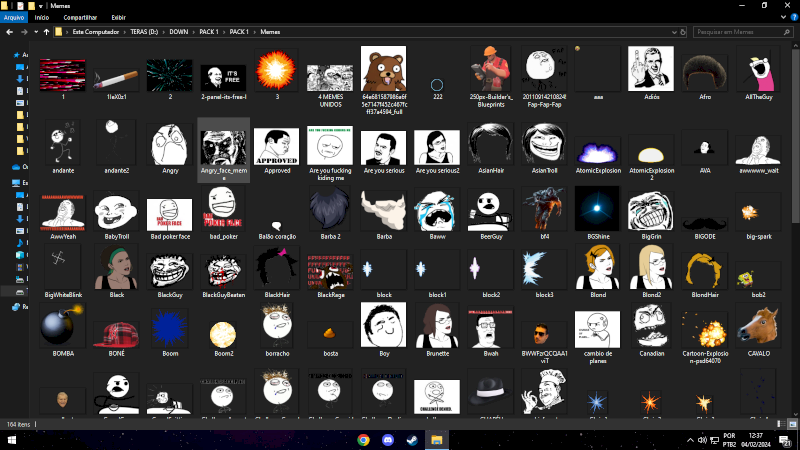The height and width of the screenshot is (450, 800).
Task: Click the first PACK 1 breadcrumb
Action: (x=209, y=32)
